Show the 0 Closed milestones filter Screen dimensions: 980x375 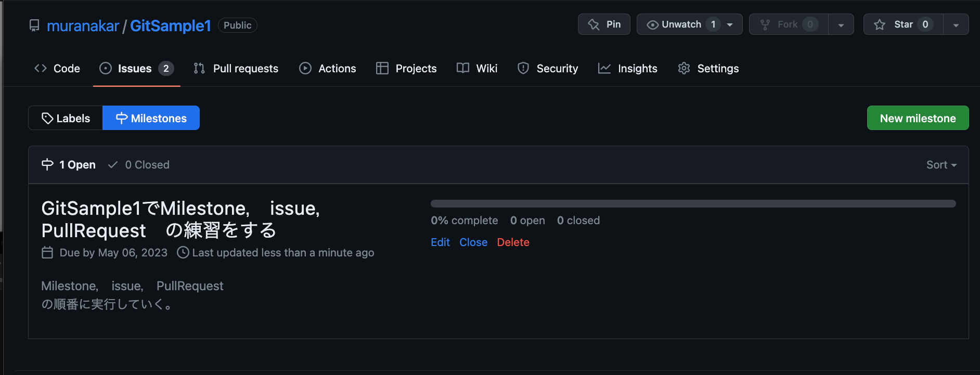pos(139,164)
